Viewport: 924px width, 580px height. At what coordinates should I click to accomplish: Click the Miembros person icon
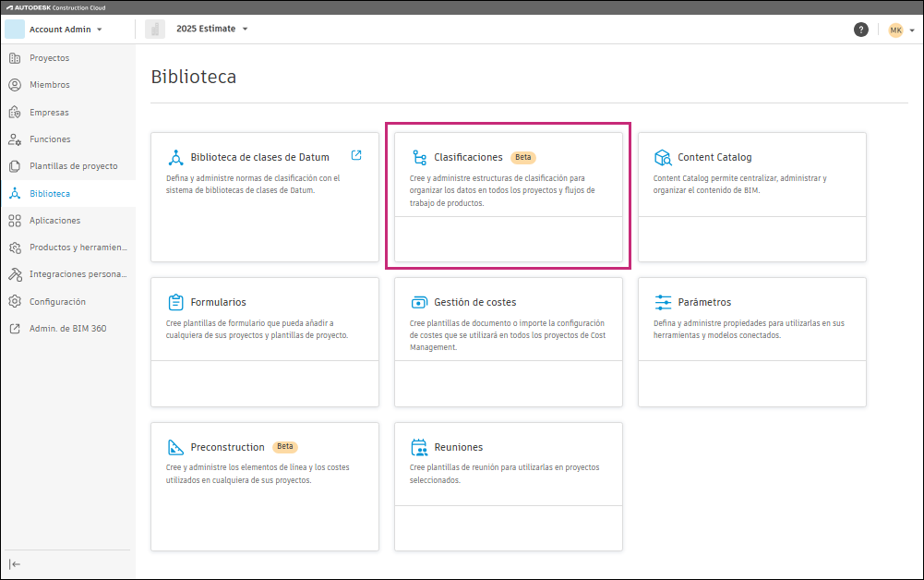(15, 85)
